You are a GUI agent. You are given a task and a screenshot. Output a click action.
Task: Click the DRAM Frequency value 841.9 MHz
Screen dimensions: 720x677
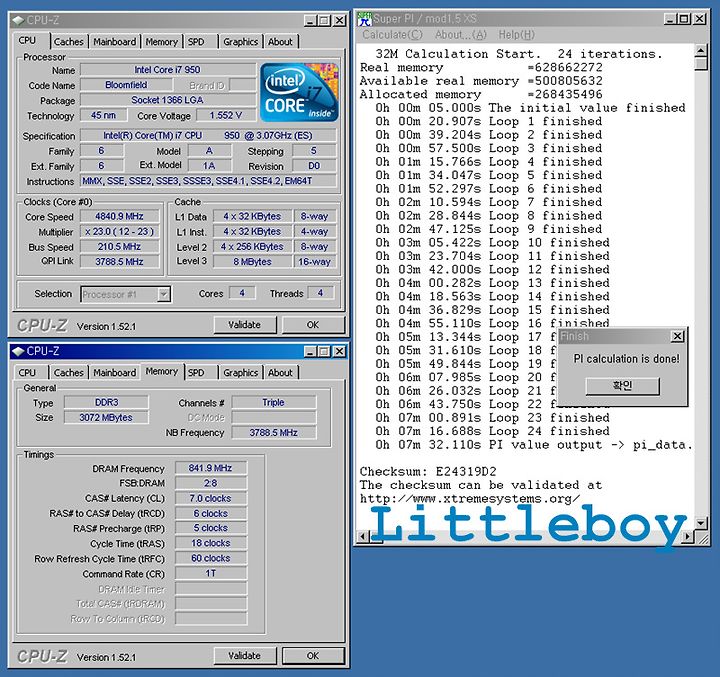tap(210, 468)
